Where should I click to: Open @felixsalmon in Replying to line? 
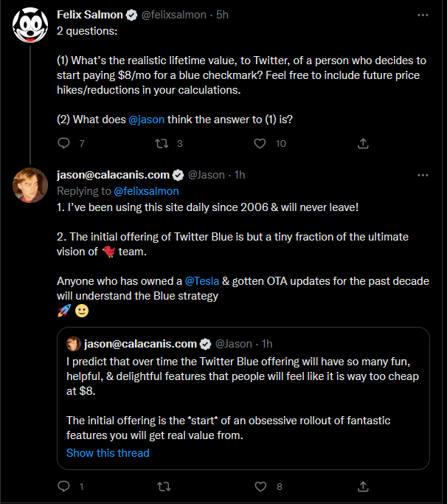147,191
